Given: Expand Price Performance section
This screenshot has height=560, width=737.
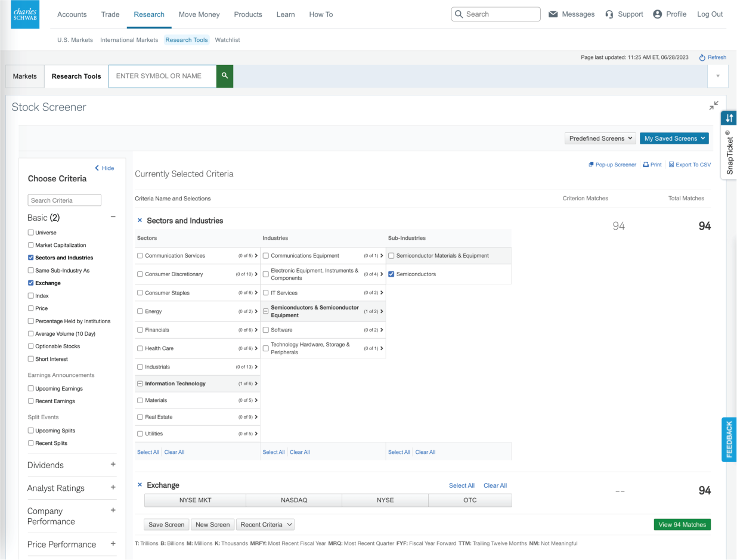Looking at the screenshot, I should (x=113, y=544).
